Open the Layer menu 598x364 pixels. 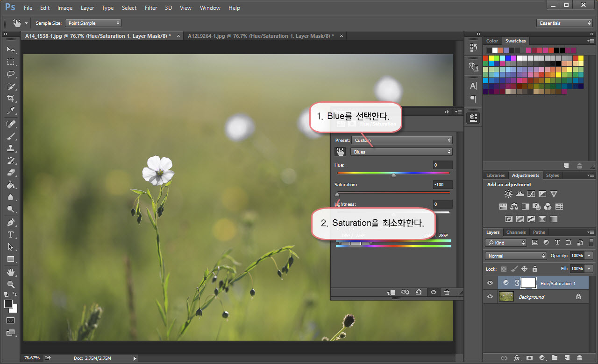[x=87, y=8]
